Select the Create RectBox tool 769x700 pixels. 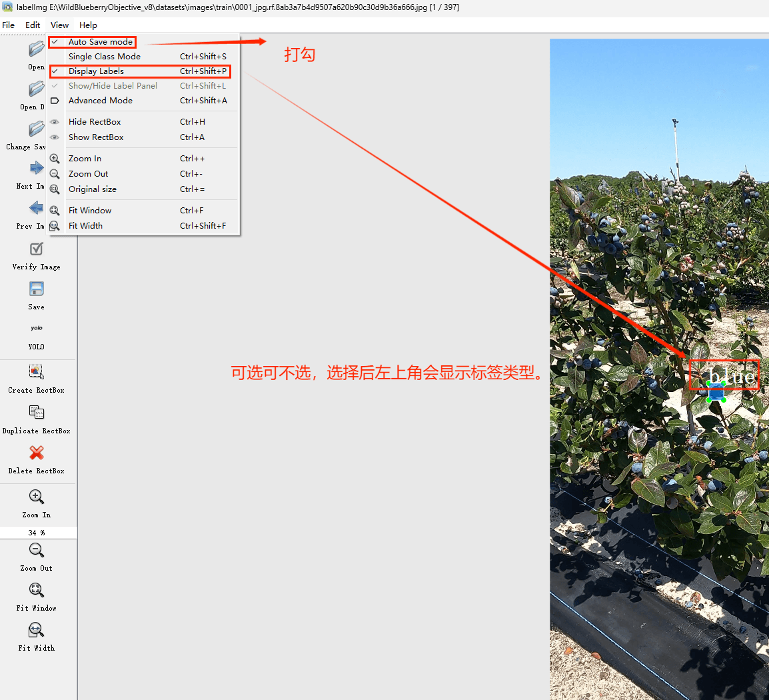point(37,372)
